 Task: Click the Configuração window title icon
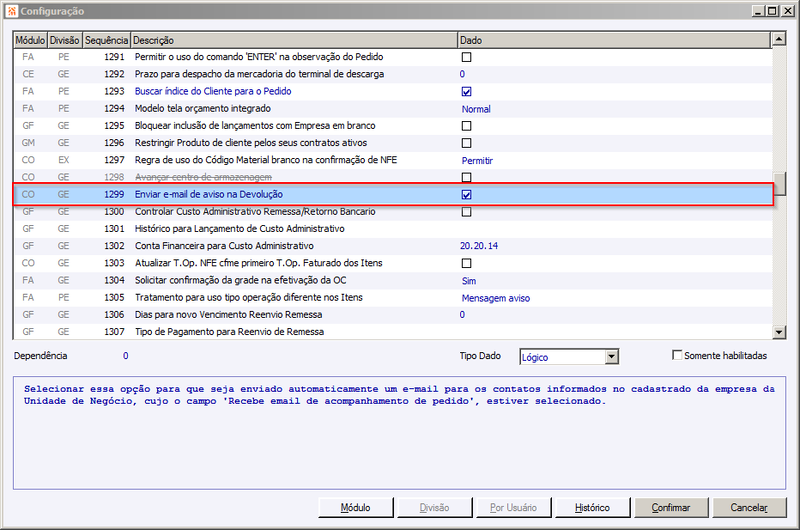pos(12,11)
